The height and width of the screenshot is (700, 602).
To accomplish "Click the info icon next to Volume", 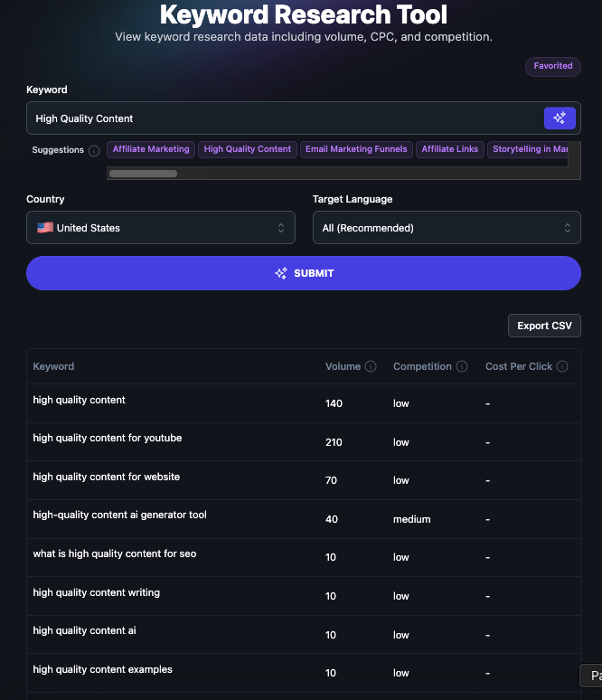I will pyautogui.click(x=371, y=366).
